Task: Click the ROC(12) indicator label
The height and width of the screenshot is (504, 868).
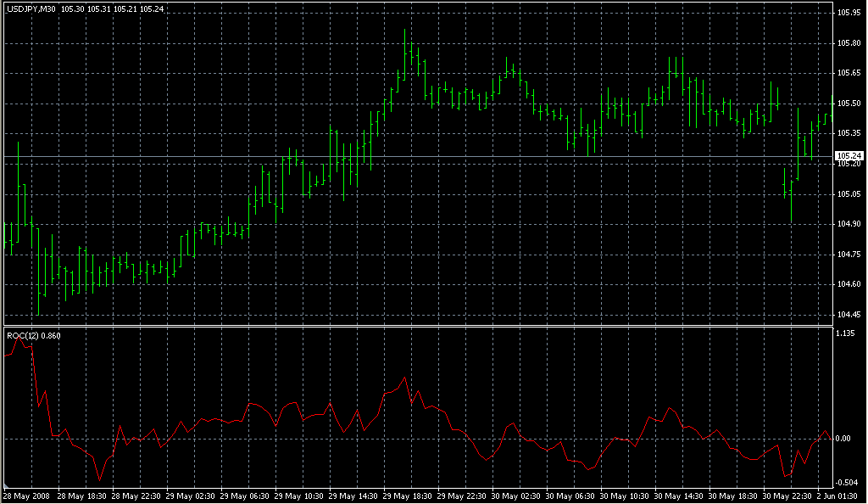Action: (22, 336)
